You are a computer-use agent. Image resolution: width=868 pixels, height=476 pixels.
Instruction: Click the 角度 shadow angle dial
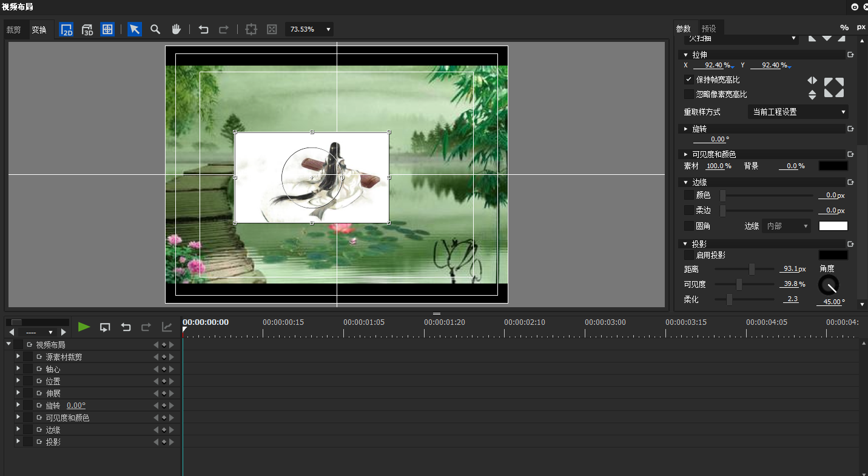(829, 285)
